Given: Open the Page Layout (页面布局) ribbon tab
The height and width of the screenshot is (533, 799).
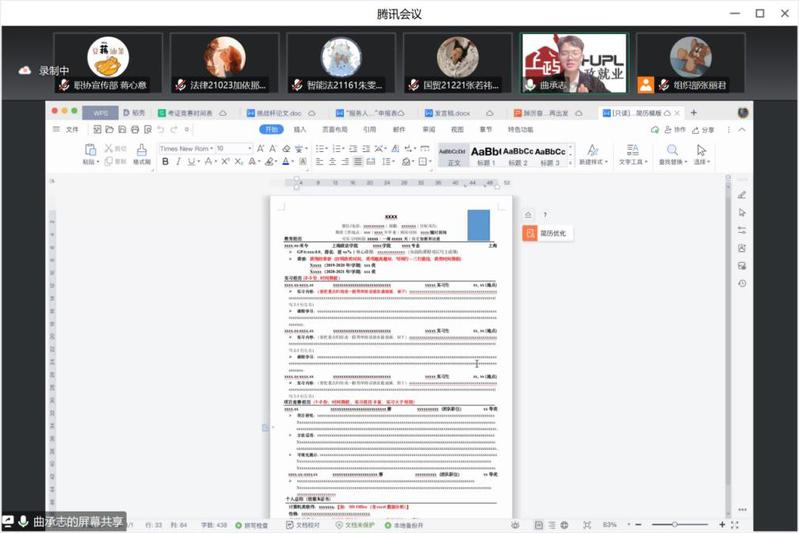Looking at the screenshot, I should tap(334, 129).
